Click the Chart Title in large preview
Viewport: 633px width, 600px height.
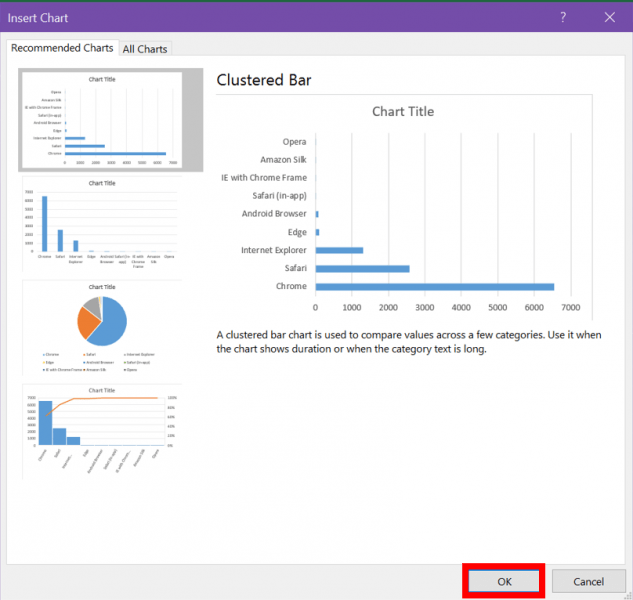(x=403, y=111)
